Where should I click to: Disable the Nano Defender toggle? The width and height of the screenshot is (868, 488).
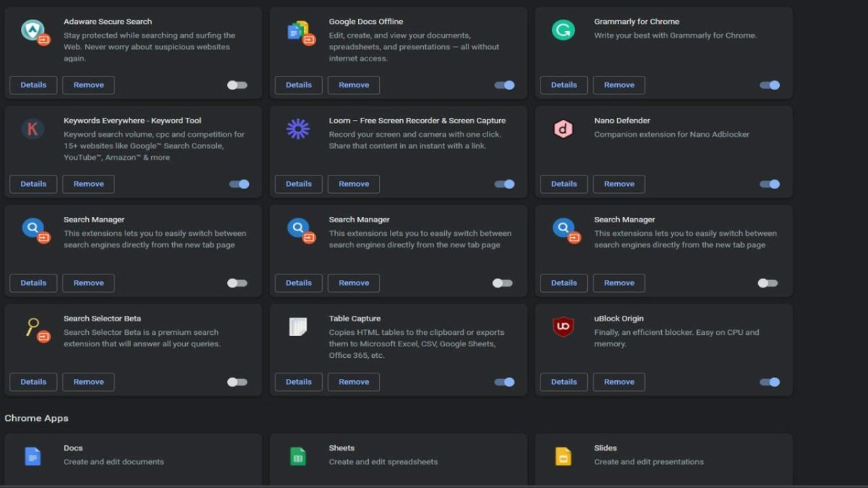(770, 184)
